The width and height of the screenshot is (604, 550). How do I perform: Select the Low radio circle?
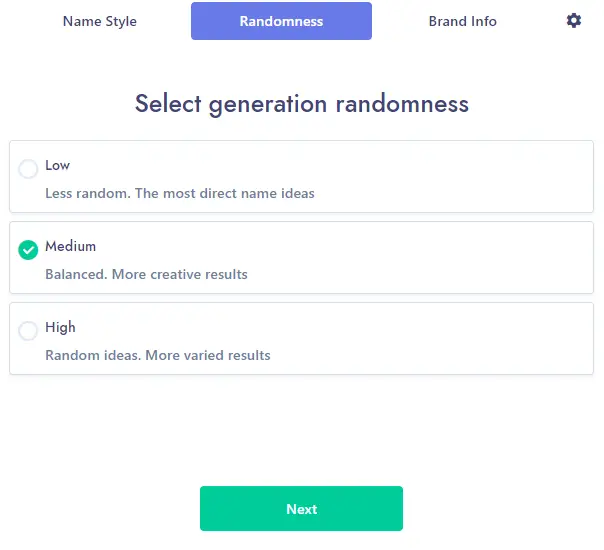click(x=28, y=169)
